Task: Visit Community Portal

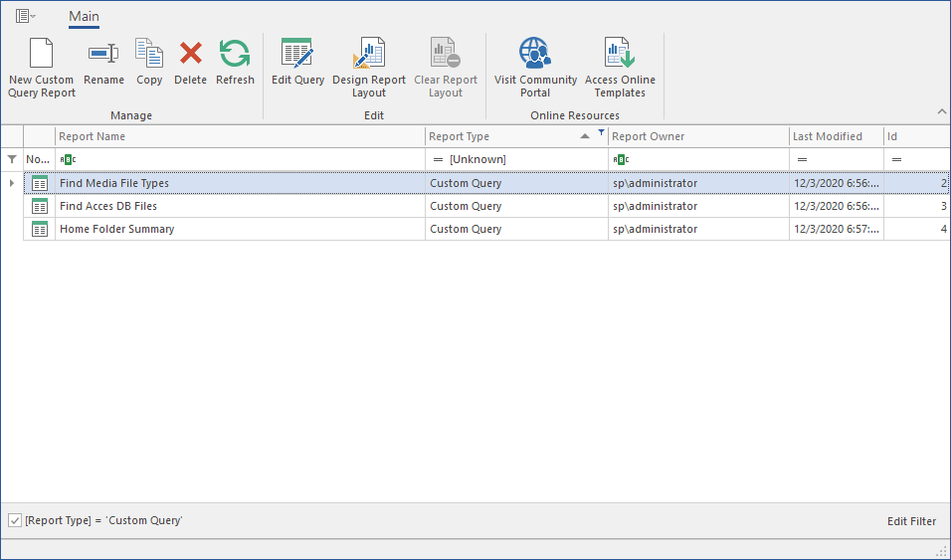Action: pos(535,54)
